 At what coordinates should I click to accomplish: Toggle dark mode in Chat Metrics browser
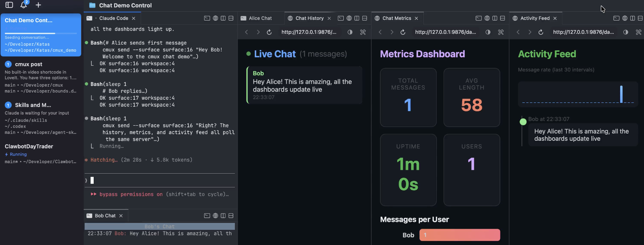point(488,32)
